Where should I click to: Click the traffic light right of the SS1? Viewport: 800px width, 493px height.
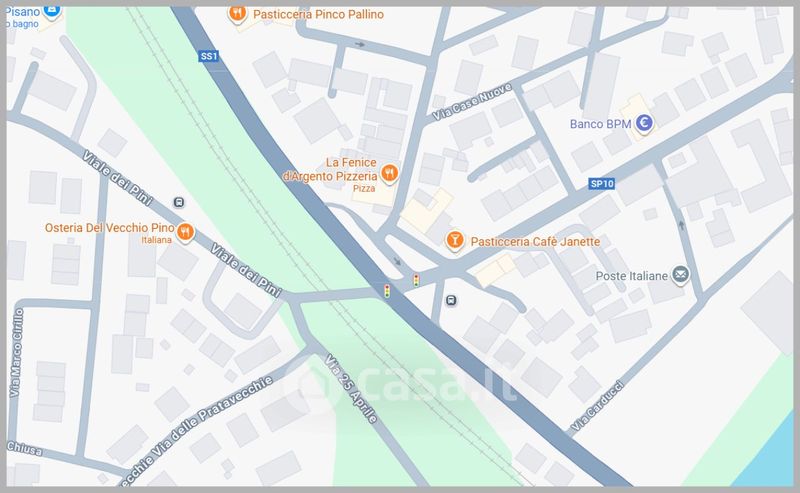tap(416, 280)
